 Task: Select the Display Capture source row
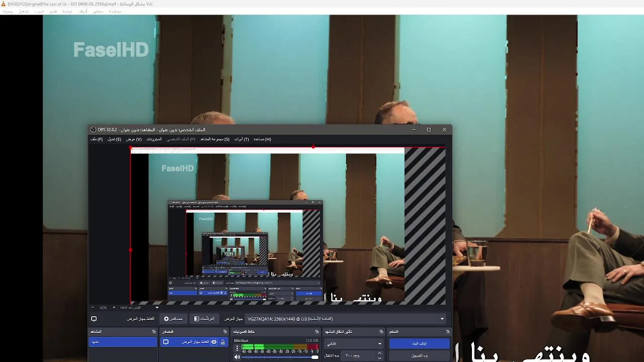(x=194, y=342)
